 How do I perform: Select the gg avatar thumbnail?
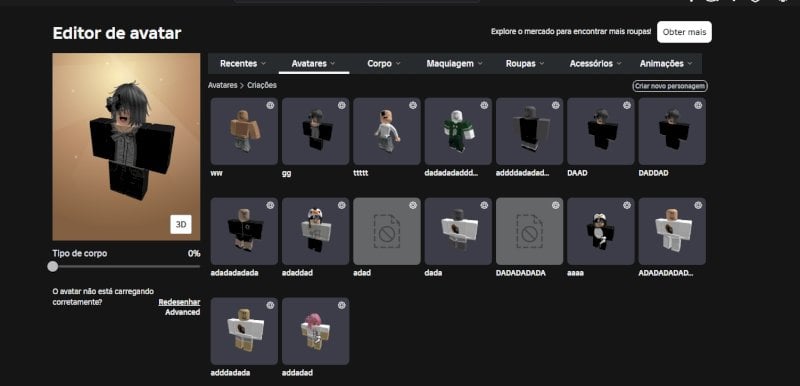(315, 131)
